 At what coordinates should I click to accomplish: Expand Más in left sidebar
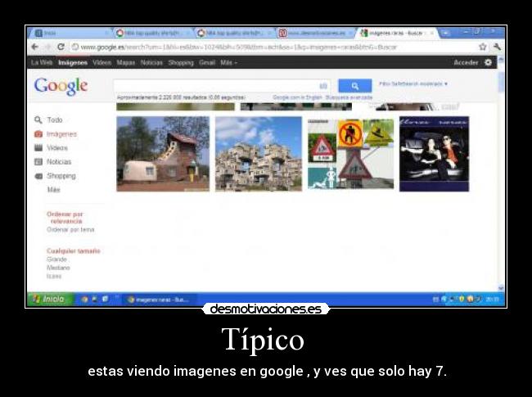click(53, 190)
